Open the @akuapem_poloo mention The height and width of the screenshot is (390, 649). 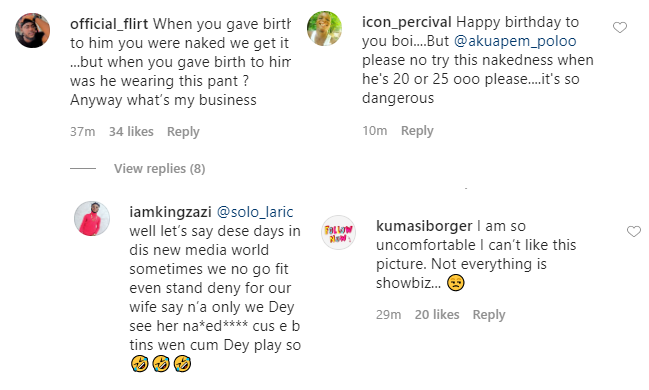coord(515,41)
